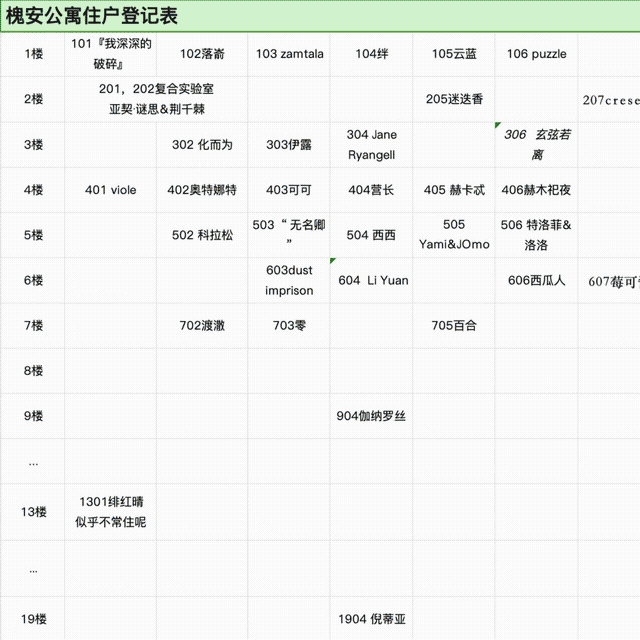The width and height of the screenshot is (640, 640).
Task: Select cell 502 科拉松
Action: tap(202, 235)
